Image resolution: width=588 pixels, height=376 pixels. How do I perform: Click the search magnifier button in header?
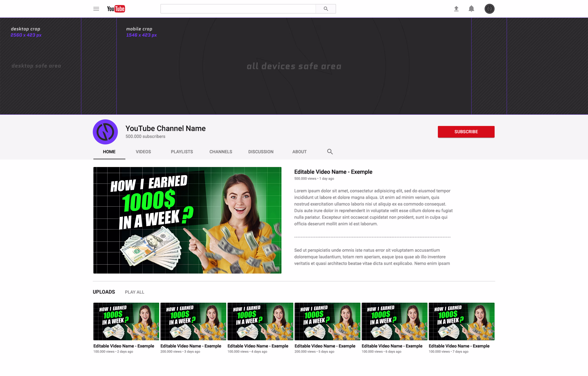tap(325, 9)
